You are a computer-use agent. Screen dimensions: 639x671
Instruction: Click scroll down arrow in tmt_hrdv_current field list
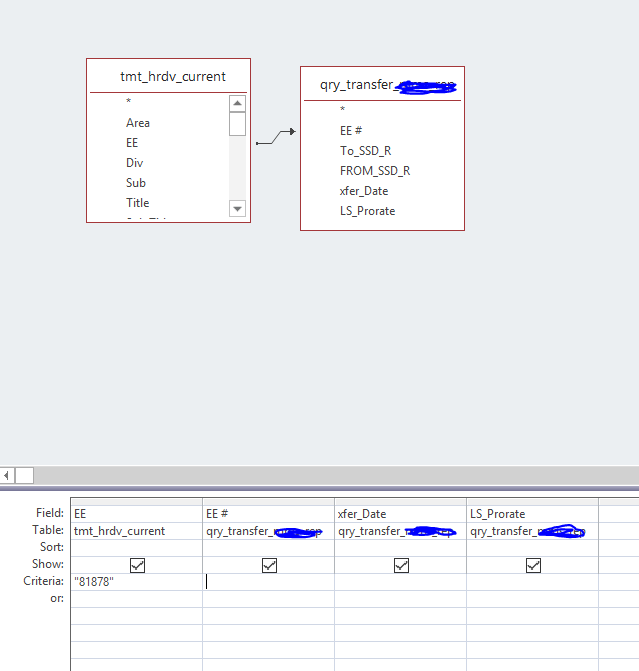pos(237,209)
